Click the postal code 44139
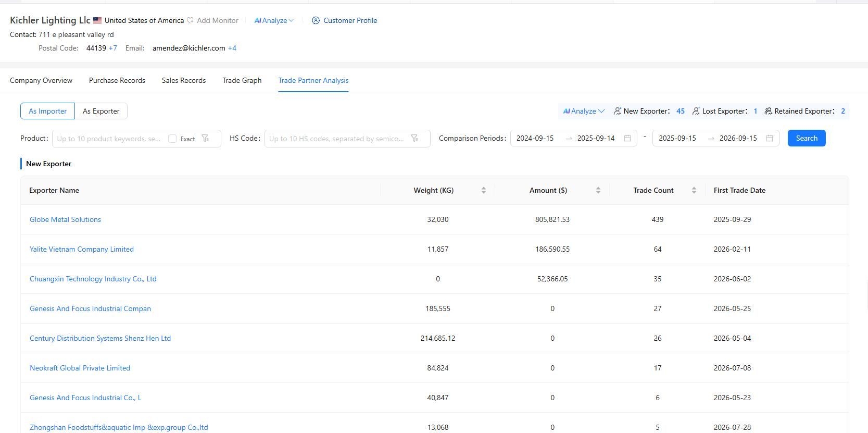The height and width of the screenshot is (433, 868). [96, 48]
